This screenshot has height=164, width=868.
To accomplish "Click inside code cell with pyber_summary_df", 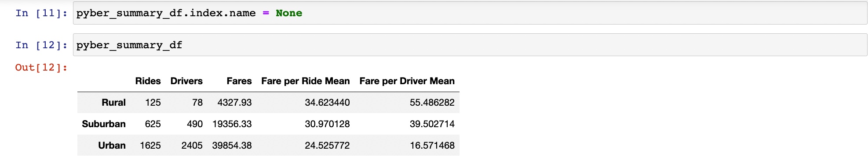I will (x=470, y=45).
